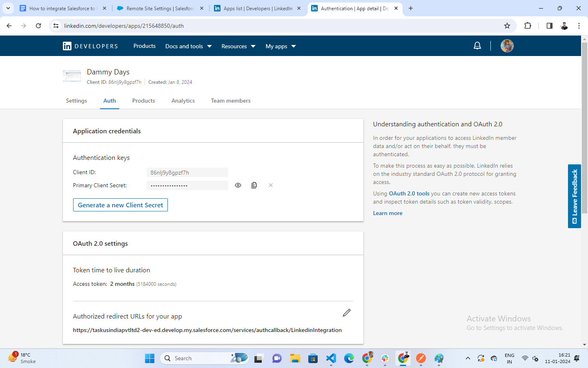
Task: Open Slack from the taskbar
Action: 385,358
